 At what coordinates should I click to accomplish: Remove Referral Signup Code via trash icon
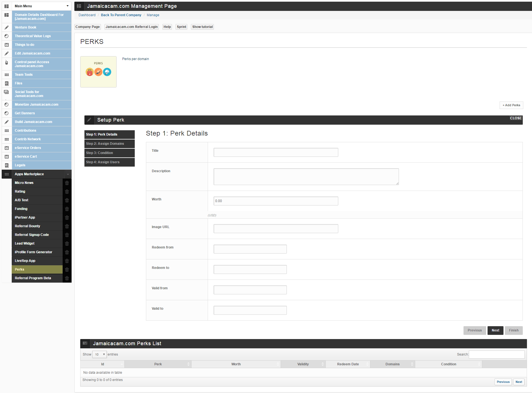coord(67,235)
